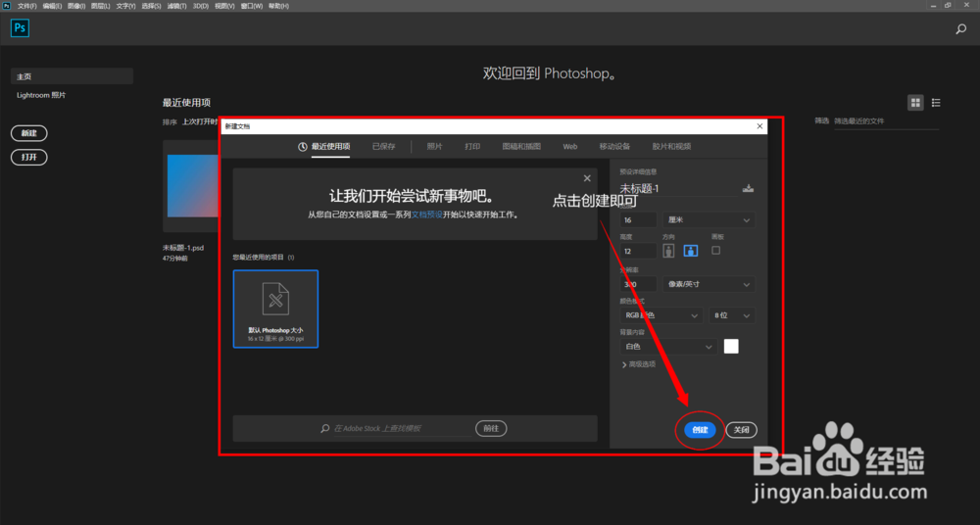
Task: Open the 视图(V) menu
Action: [x=224, y=6]
